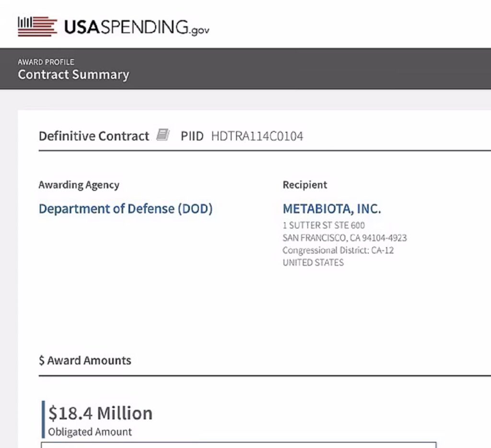Select the PIID number HDTRA114C0104
The image size is (491, 448).
click(257, 136)
